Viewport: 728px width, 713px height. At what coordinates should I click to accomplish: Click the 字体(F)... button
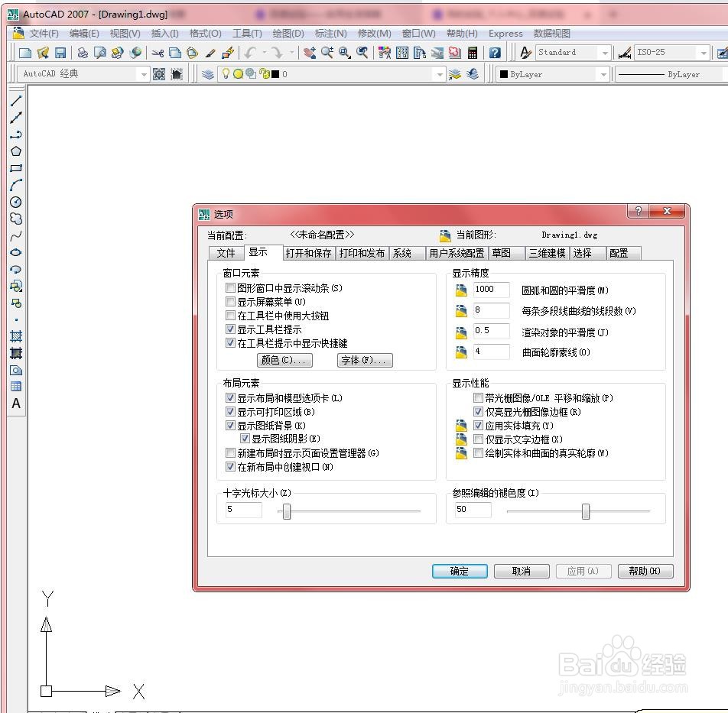point(365,360)
